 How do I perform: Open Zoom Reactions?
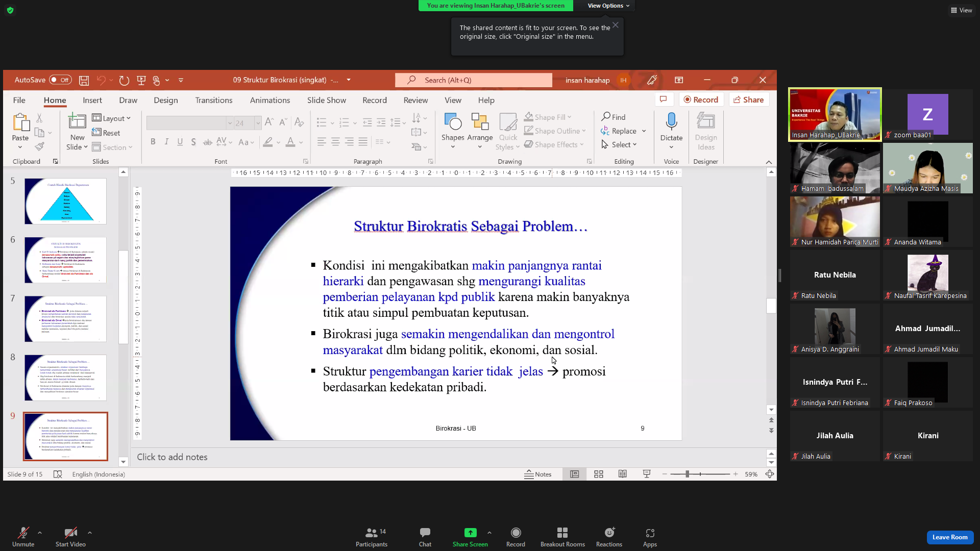[609, 537]
